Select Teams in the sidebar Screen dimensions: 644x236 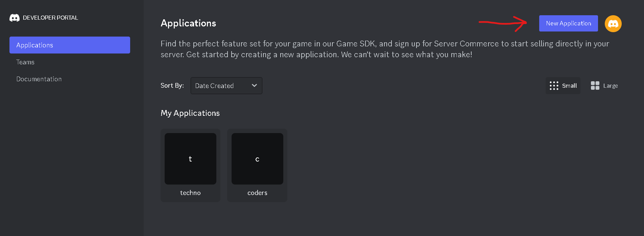point(25,62)
